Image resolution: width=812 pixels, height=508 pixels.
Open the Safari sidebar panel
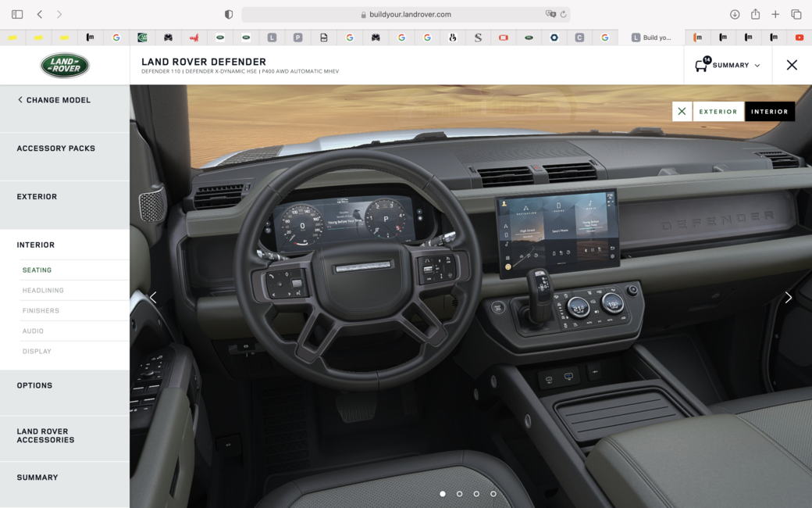click(17, 15)
